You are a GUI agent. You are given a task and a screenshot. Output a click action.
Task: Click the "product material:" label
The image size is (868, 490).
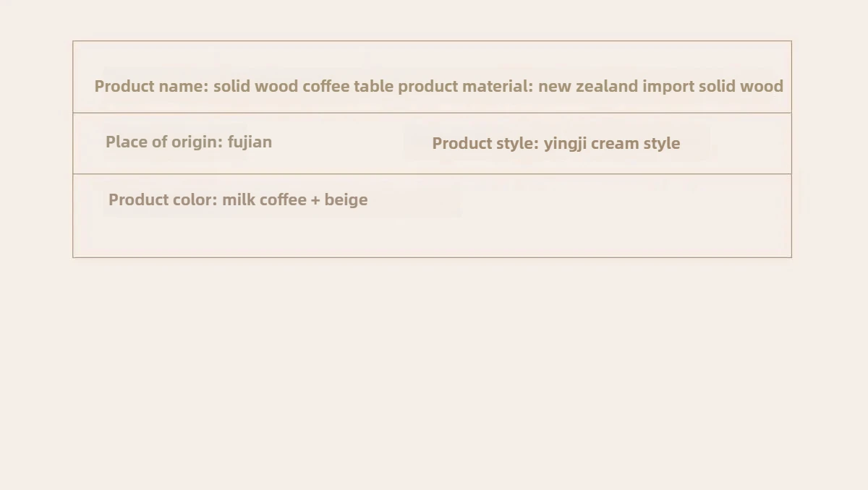pyautogui.click(x=465, y=86)
